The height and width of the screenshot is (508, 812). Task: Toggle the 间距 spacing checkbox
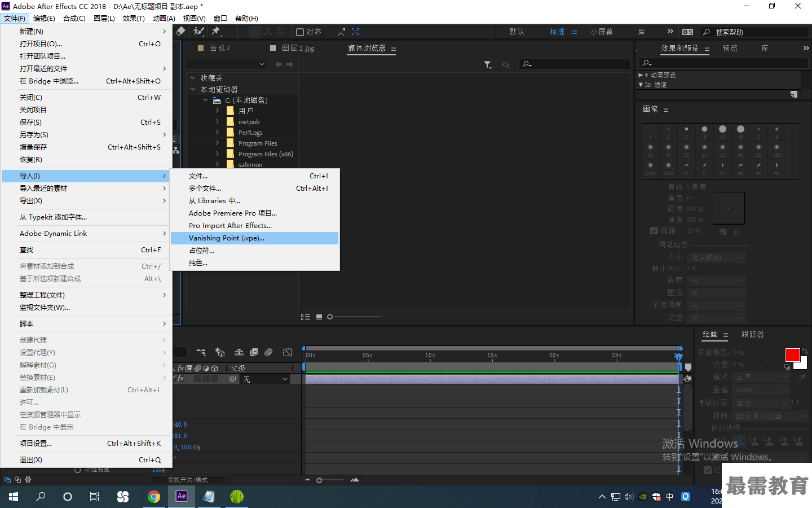click(x=654, y=231)
